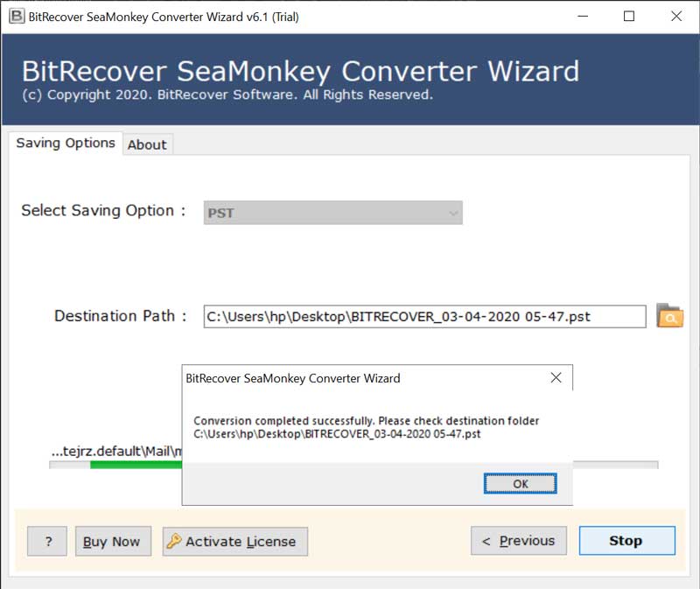Open the Select Saving Option dropdown
Viewport: 700px width, 589px height.
pos(333,213)
